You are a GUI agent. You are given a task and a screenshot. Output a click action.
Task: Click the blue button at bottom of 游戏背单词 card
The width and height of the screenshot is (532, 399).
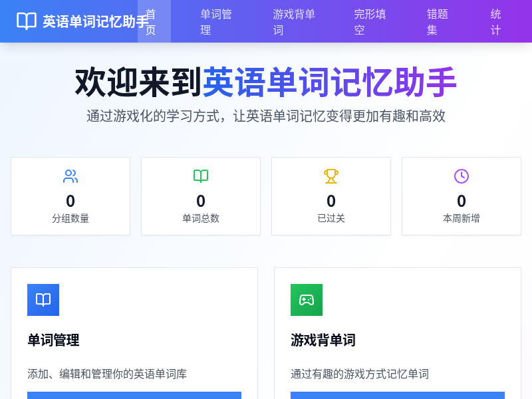[x=398, y=395]
